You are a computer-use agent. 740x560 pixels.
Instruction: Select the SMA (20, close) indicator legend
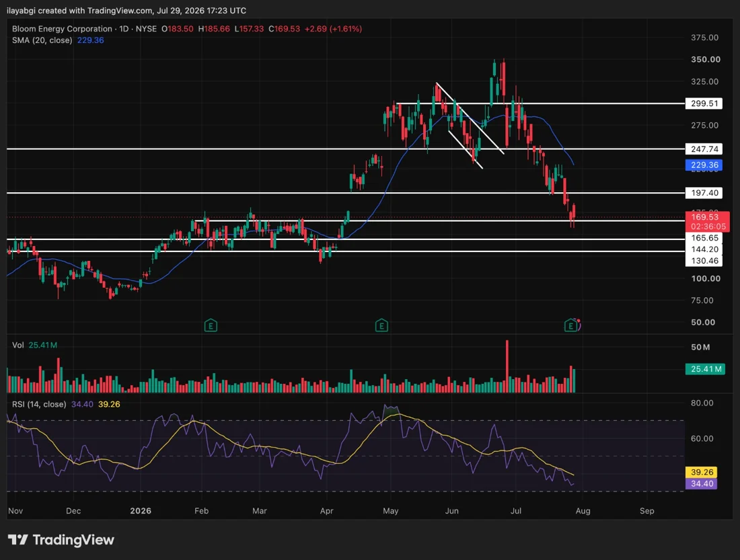pos(42,40)
